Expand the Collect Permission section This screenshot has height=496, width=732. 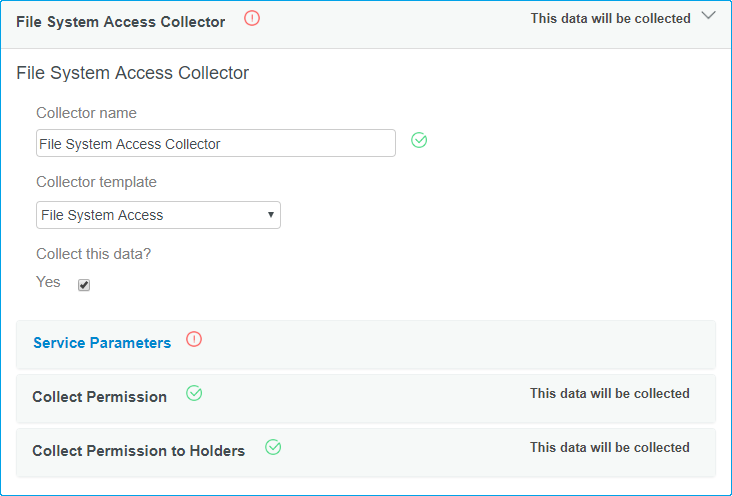[366, 398]
